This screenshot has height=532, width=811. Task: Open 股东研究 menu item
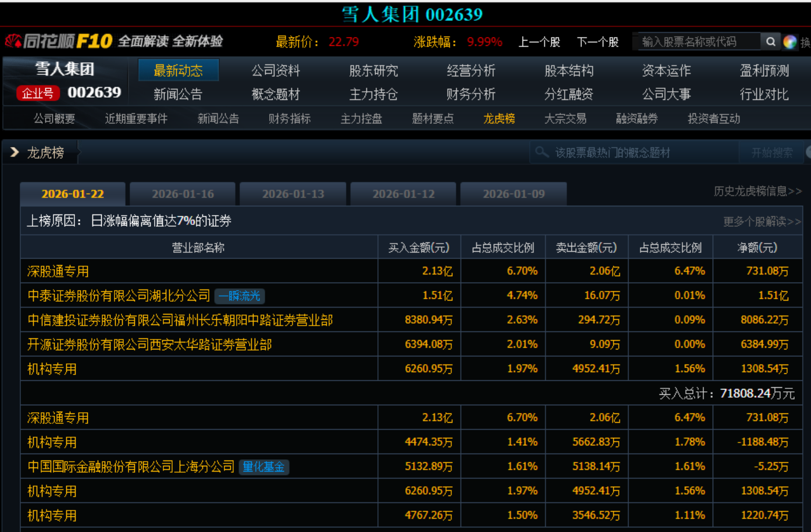click(373, 70)
